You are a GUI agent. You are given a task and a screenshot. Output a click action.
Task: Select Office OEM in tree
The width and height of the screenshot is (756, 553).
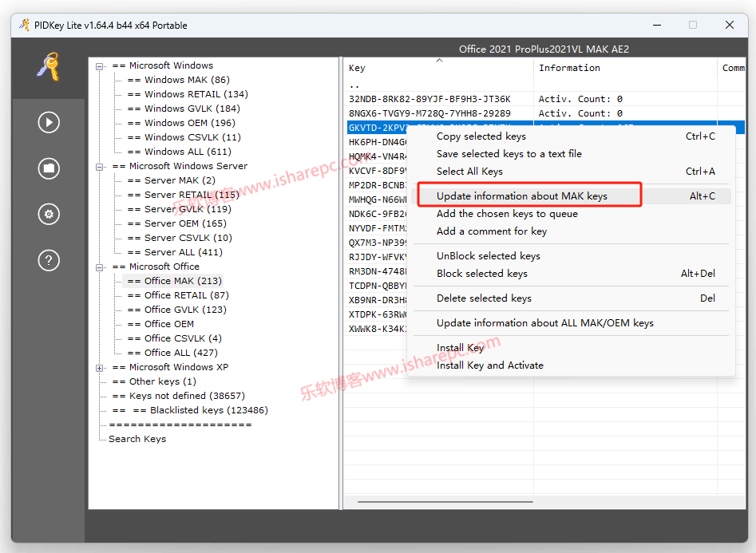coord(160,325)
